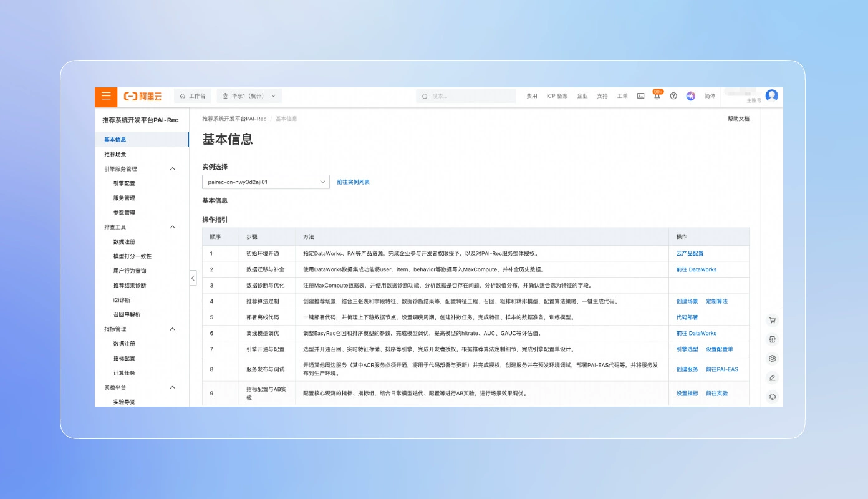This screenshot has height=499, width=868.
Task: Click the 数据诊断与优化 step cell
Action: point(268,286)
